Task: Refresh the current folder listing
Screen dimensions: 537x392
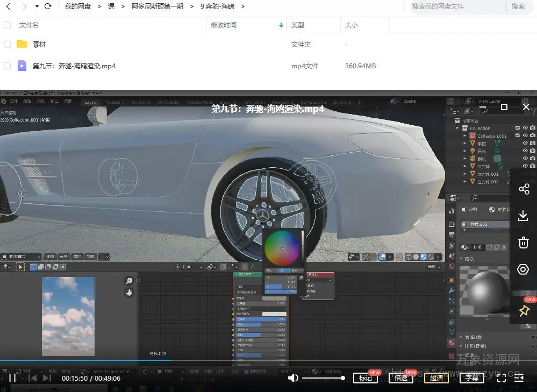Action: 48,6
